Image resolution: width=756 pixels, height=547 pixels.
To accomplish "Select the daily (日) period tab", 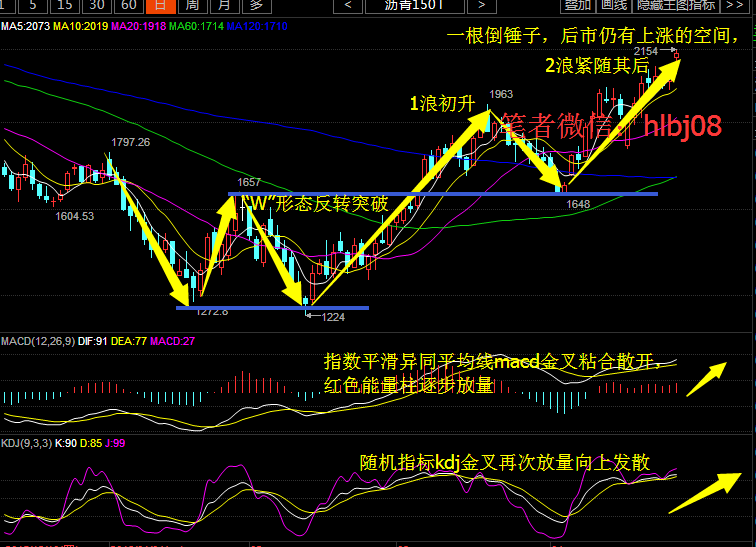I will click(160, 5).
